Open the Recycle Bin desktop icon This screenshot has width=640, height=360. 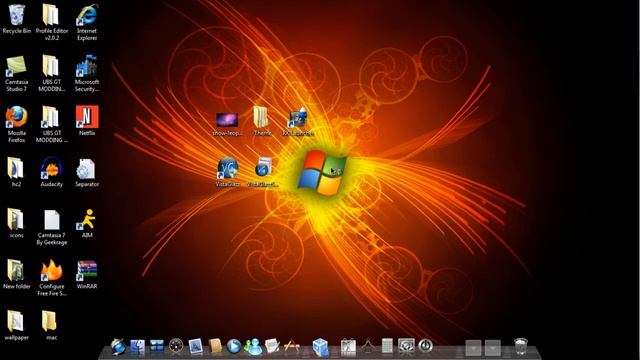(x=16, y=20)
